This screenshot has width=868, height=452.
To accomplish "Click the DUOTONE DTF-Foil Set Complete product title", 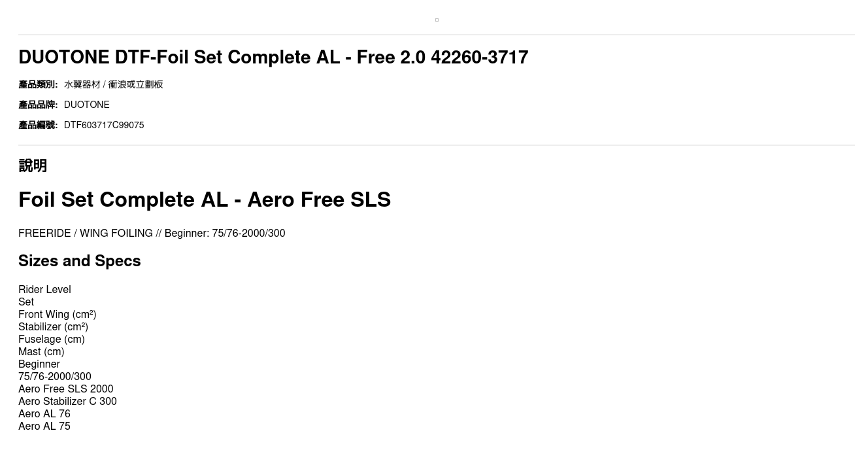I will pyautogui.click(x=273, y=58).
